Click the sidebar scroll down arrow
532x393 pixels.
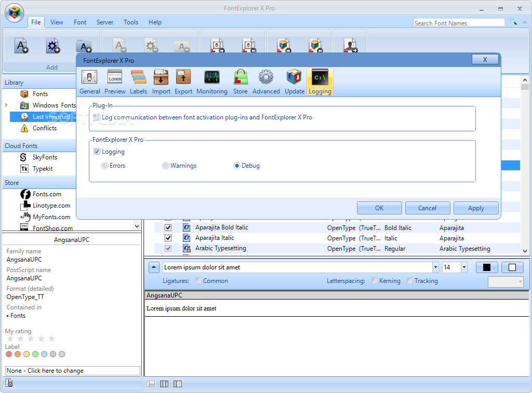click(x=137, y=226)
